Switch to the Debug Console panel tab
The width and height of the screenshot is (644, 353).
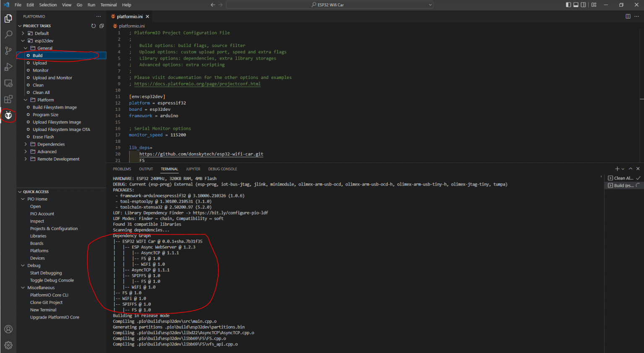tap(222, 169)
